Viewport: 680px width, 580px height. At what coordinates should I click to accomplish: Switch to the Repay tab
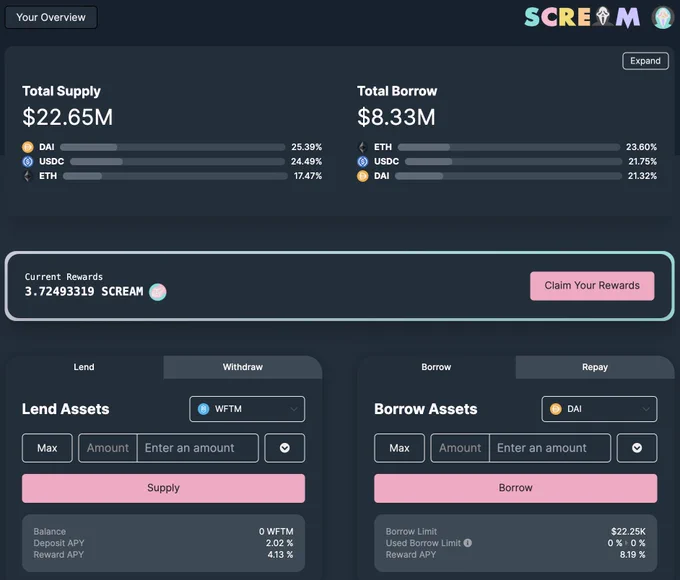595,367
